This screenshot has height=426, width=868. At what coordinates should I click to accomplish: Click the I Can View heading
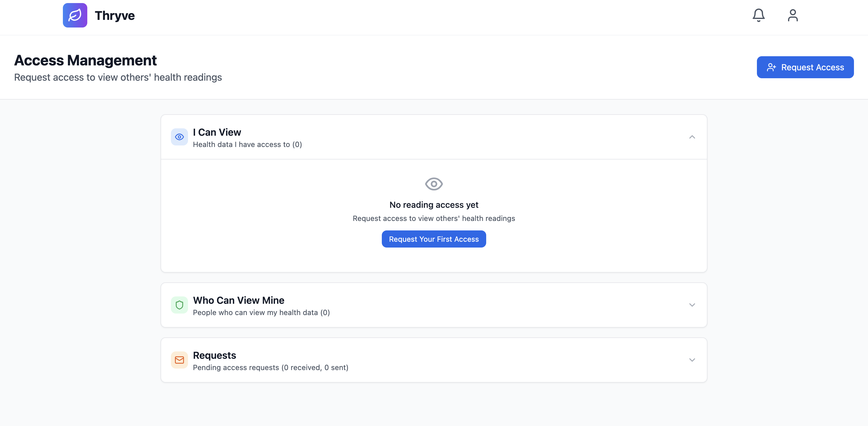[x=217, y=132]
